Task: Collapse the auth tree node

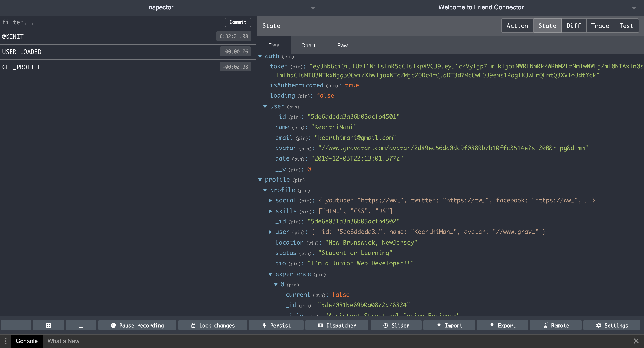Action: (x=261, y=56)
